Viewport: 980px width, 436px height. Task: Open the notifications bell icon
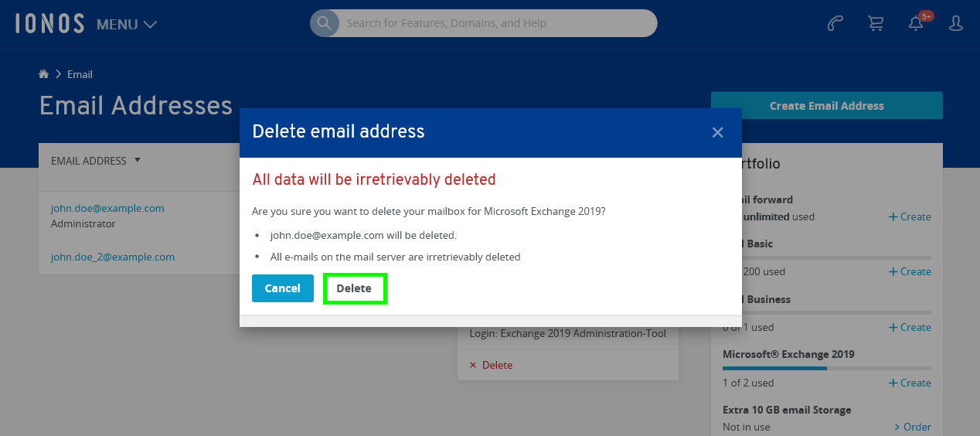click(x=916, y=23)
